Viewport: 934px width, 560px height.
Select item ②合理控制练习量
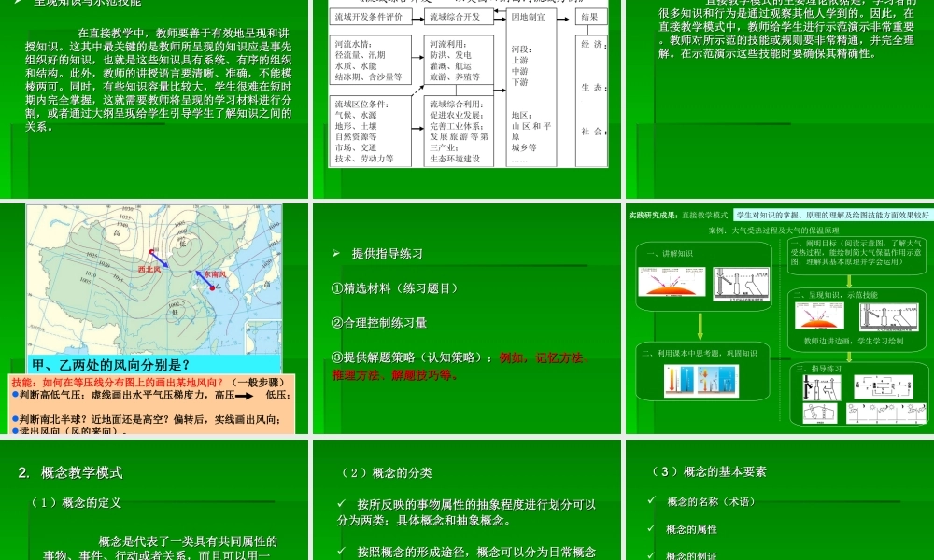[379, 323]
